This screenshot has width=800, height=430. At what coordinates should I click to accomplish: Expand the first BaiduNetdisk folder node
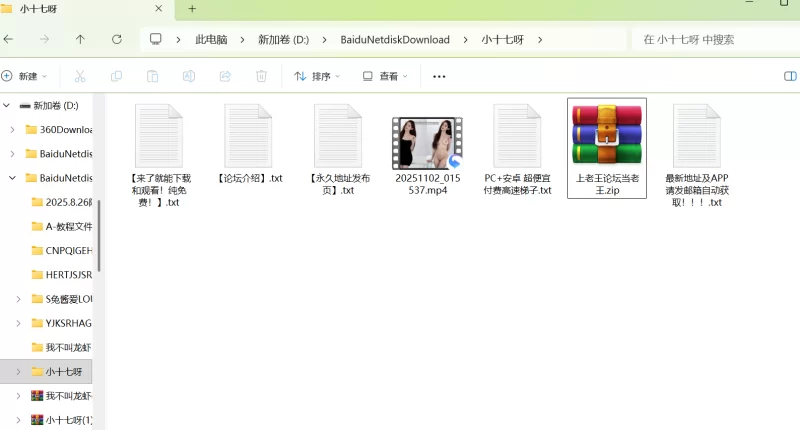(x=12, y=154)
